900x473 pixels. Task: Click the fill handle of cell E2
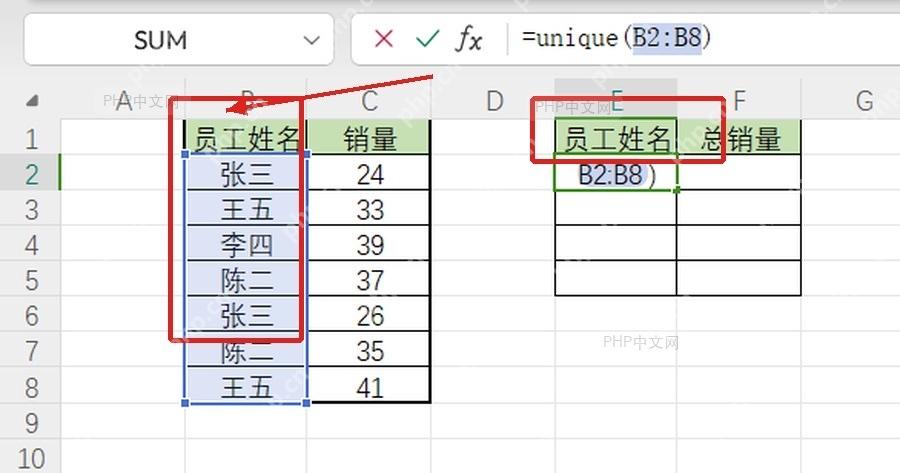pos(677,190)
